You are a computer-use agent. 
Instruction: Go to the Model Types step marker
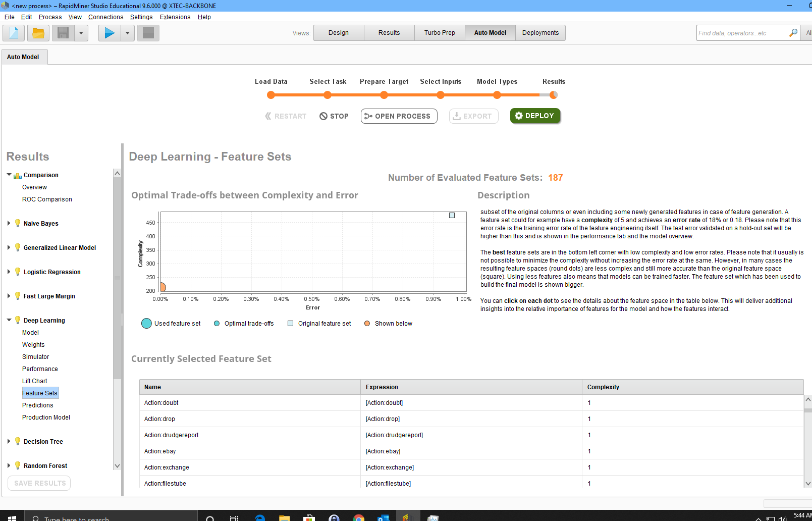tap(497, 95)
